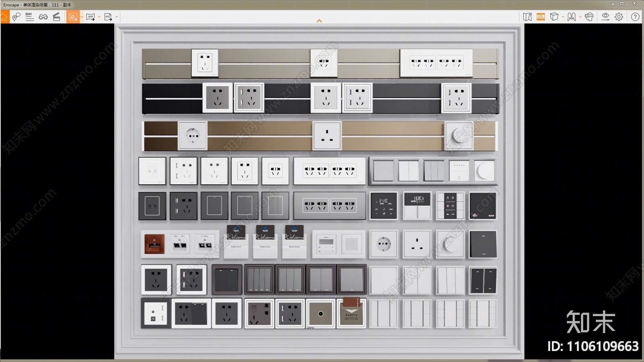
Task: Open the Collaborative Annotations pin icon
Action: click(17, 17)
